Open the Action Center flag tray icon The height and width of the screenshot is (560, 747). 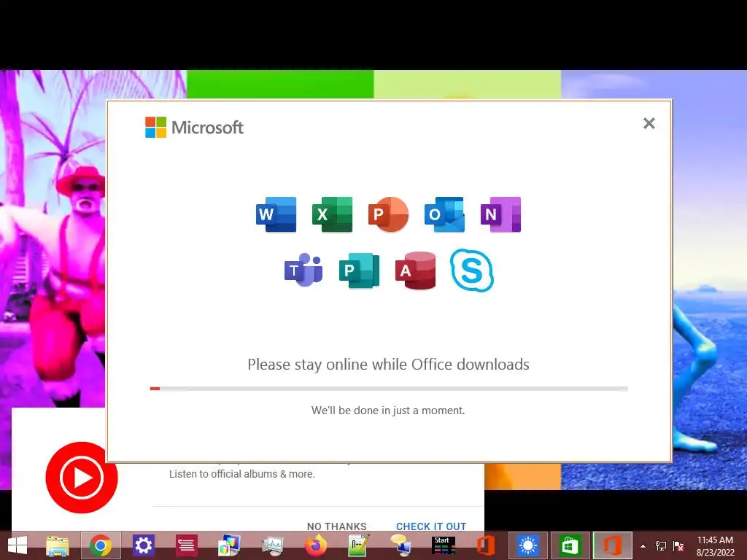pyautogui.click(x=678, y=546)
